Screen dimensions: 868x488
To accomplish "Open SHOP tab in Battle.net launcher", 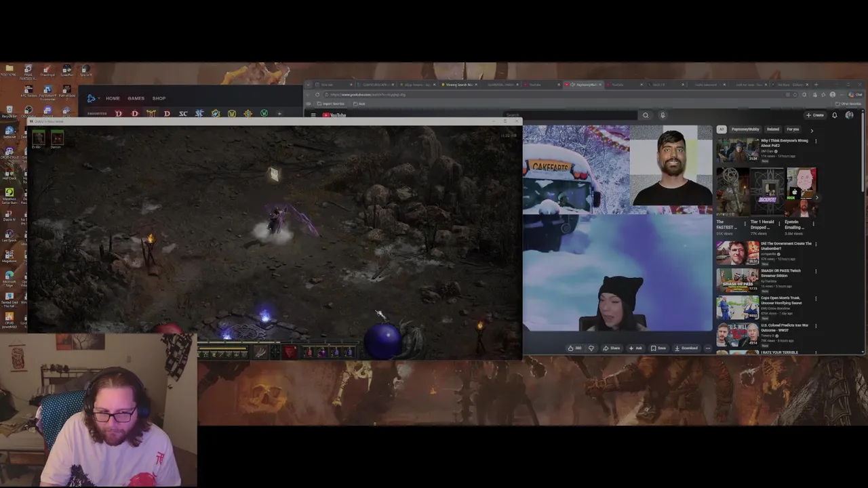I will [159, 98].
